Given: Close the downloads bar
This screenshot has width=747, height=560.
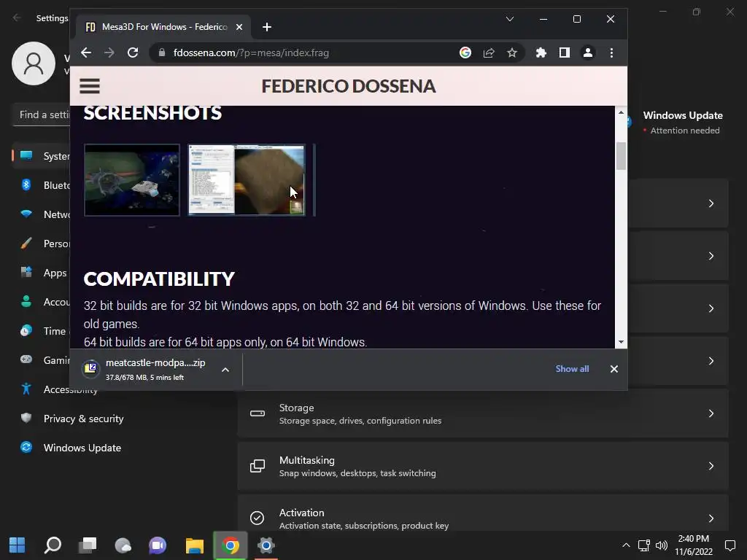Looking at the screenshot, I should click(x=614, y=369).
